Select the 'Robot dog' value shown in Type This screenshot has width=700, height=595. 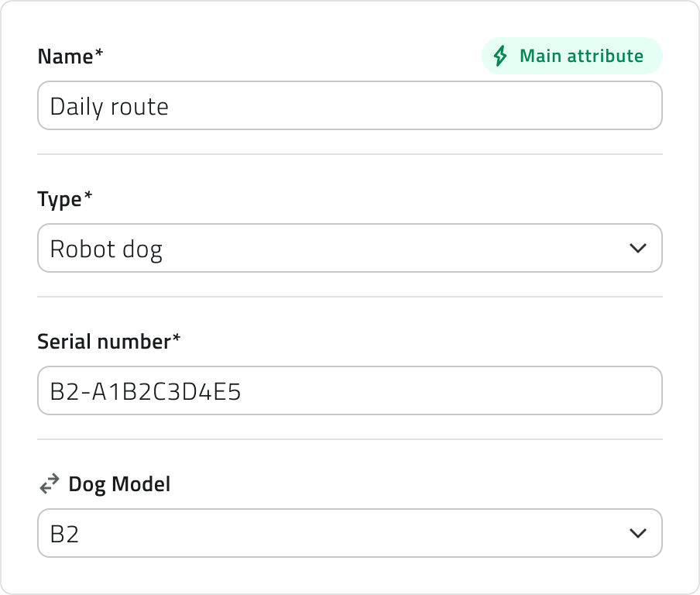106,249
